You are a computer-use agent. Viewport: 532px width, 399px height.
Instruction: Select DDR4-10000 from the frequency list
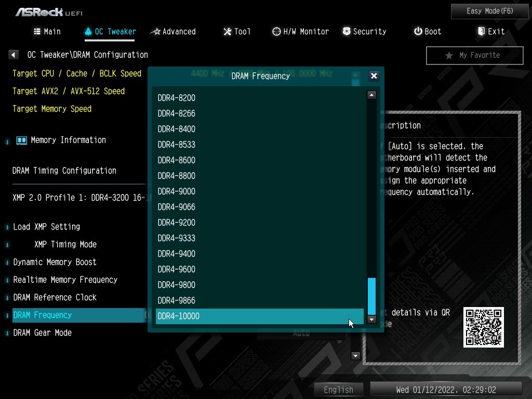259,316
